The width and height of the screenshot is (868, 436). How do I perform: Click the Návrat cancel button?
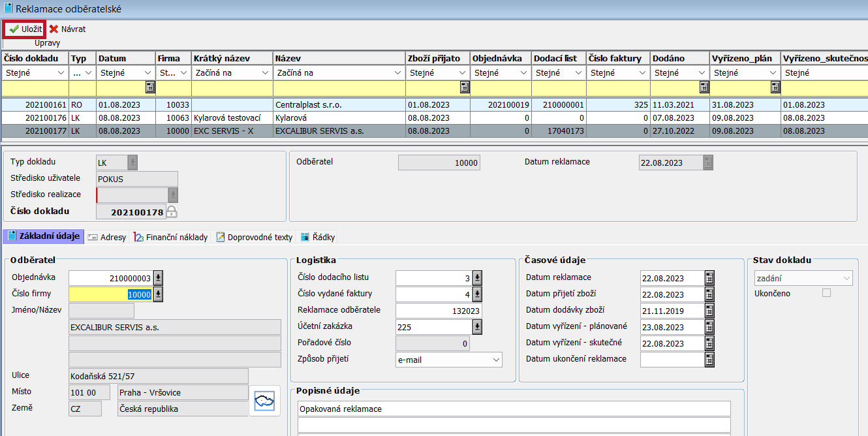click(x=67, y=29)
